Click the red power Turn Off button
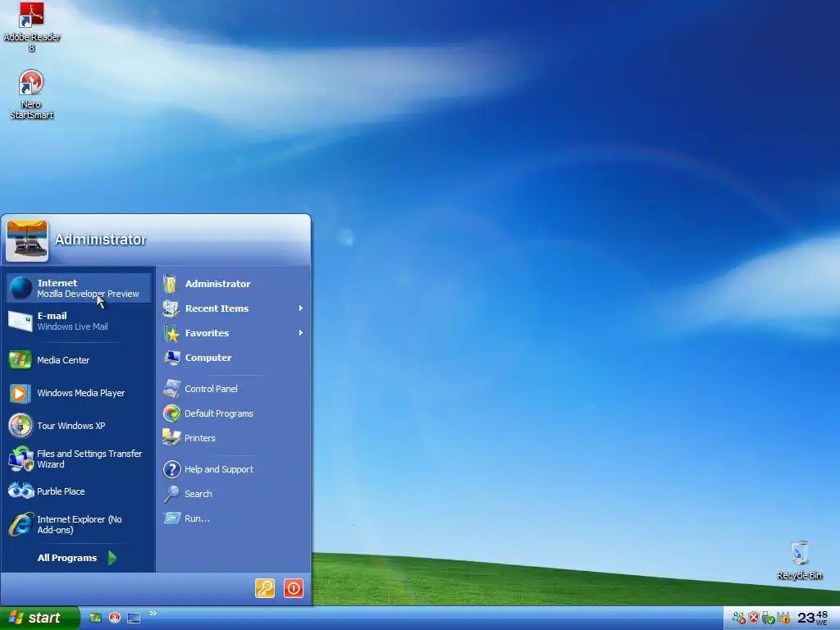 294,588
